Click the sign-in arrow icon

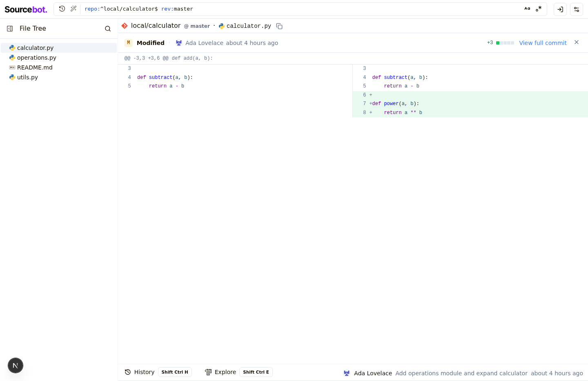(x=560, y=9)
